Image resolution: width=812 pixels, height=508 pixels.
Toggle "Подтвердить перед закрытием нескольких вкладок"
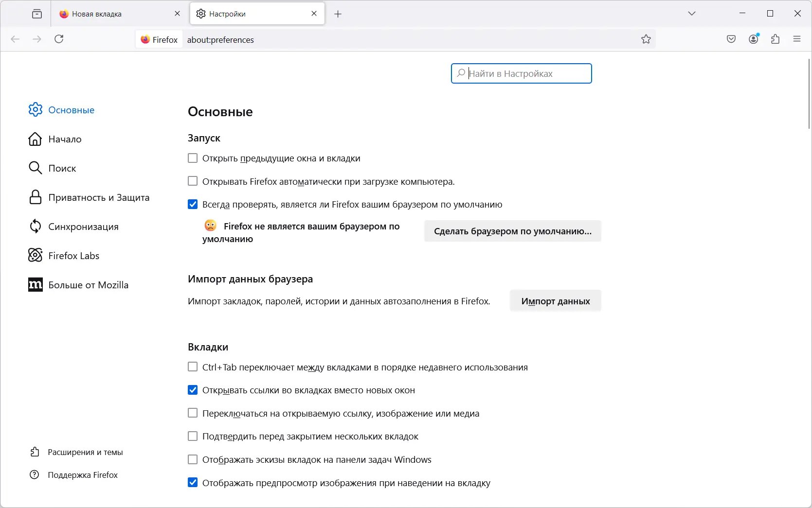click(x=193, y=437)
